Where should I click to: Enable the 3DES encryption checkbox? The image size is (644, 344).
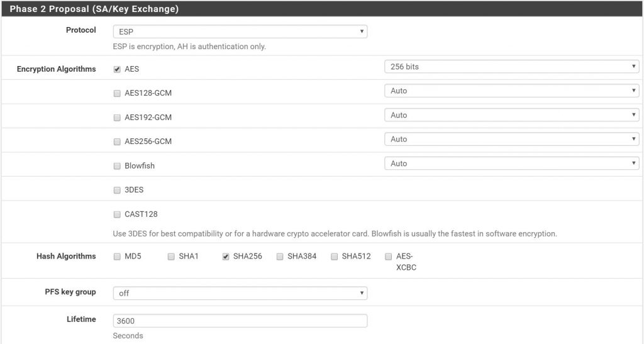pyautogui.click(x=117, y=190)
